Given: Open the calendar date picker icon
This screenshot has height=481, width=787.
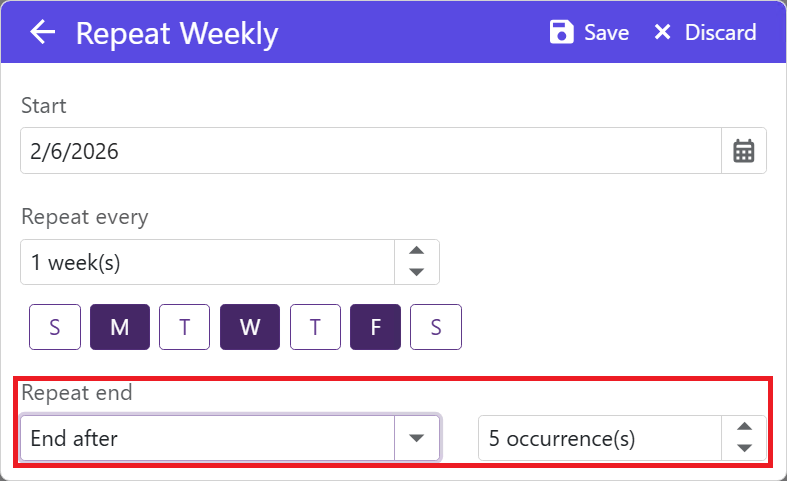Looking at the screenshot, I should coord(744,151).
